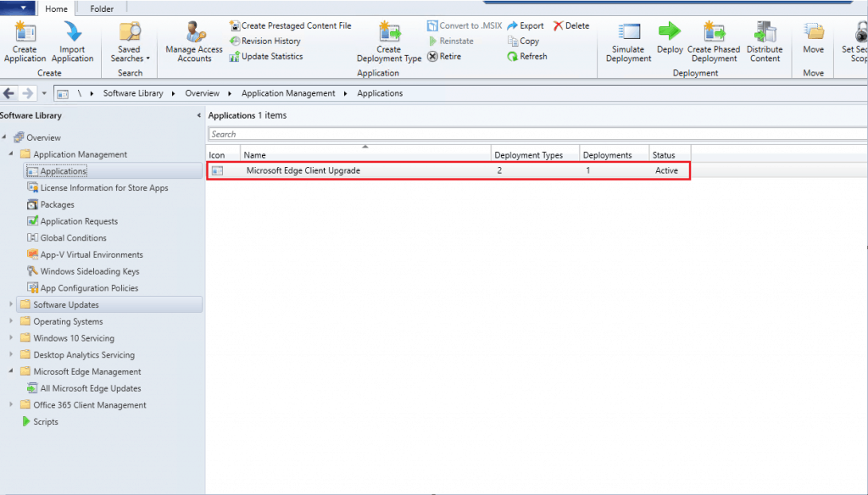868x495 pixels.
Task: Switch to the Home ribbon tab
Action: pos(56,8)
